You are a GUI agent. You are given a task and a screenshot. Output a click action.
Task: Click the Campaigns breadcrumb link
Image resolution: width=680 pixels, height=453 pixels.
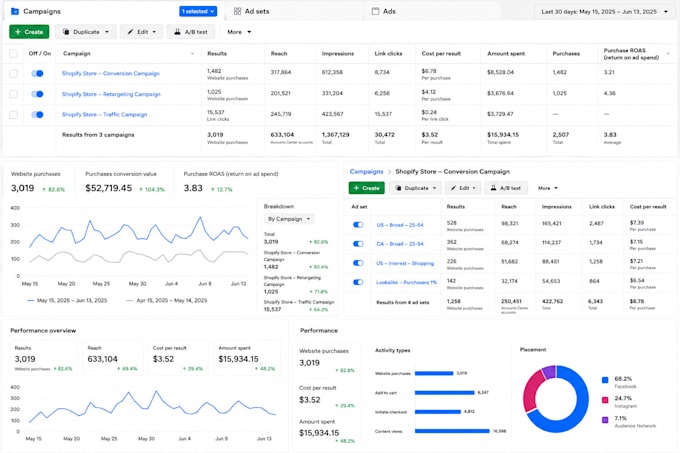tap(366, 172)
